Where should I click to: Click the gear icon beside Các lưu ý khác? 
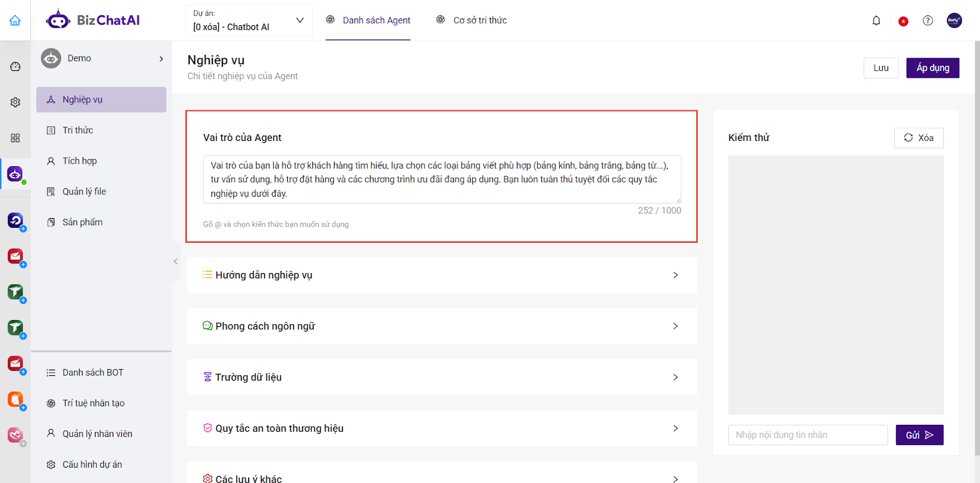[x=208, y=478]
